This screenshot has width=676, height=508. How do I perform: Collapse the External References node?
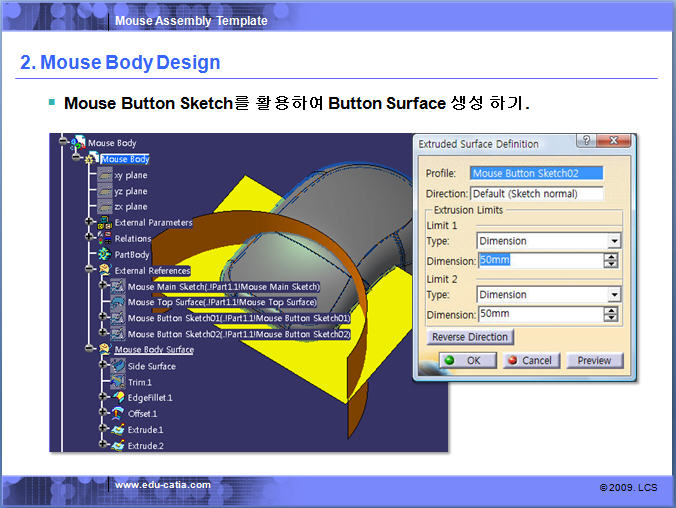click(x=91, y=270)
